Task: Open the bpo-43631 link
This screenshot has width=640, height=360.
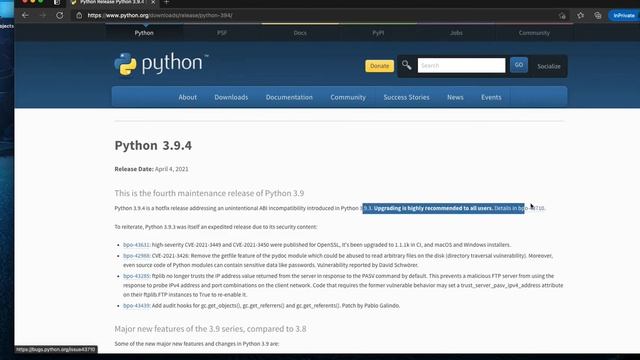Action: (x=136, y=245)
